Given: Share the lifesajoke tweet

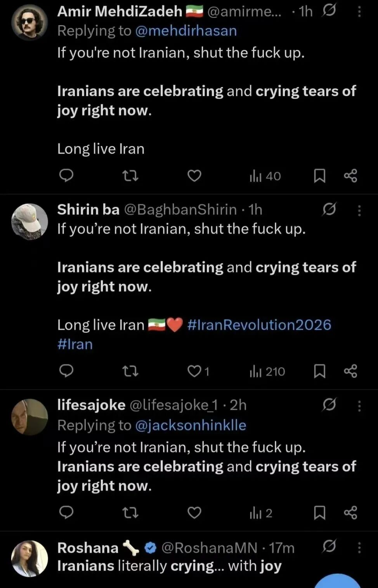Looking at the screenshot, I should click(x=350, y=513).
